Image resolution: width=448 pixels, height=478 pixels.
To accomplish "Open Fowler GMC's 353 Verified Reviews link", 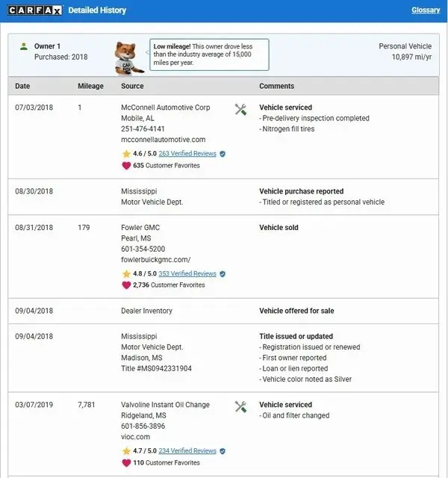I will click(187, 273).
